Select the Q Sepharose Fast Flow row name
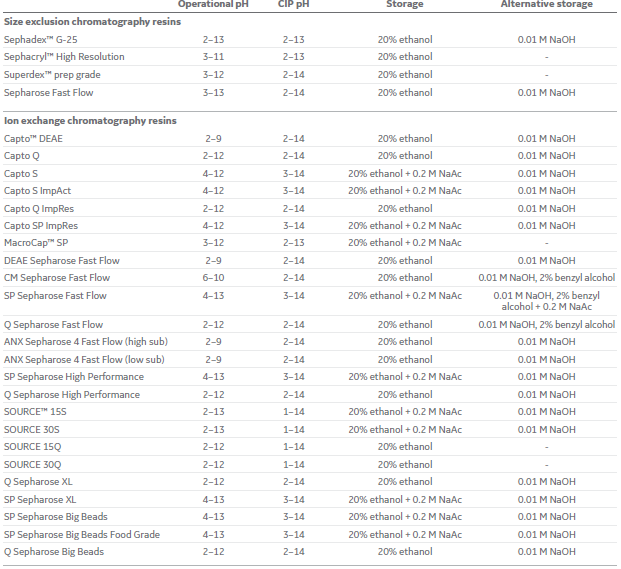This screenshot has height=569, width=621. [53, 325]
